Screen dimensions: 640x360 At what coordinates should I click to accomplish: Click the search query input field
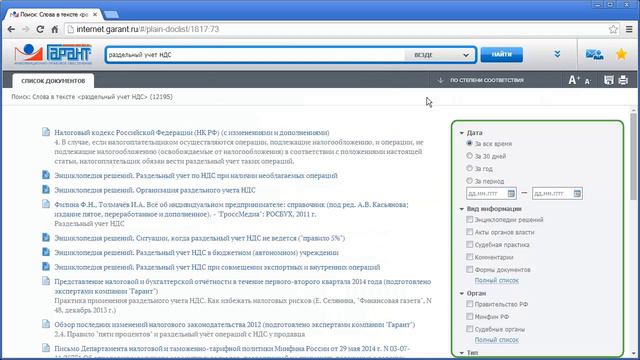coord(255,55)
